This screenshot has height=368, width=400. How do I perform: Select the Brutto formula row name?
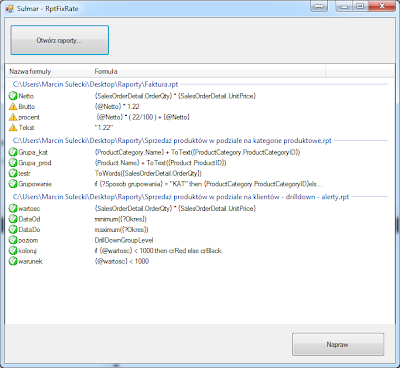click(x=27, y=107)
